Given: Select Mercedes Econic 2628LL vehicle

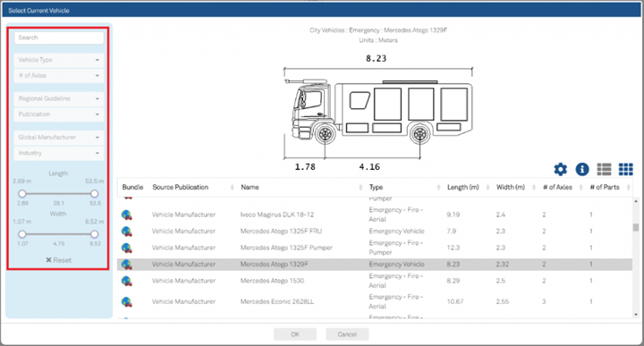Looking at the screenshot, I should pos(375,301).
